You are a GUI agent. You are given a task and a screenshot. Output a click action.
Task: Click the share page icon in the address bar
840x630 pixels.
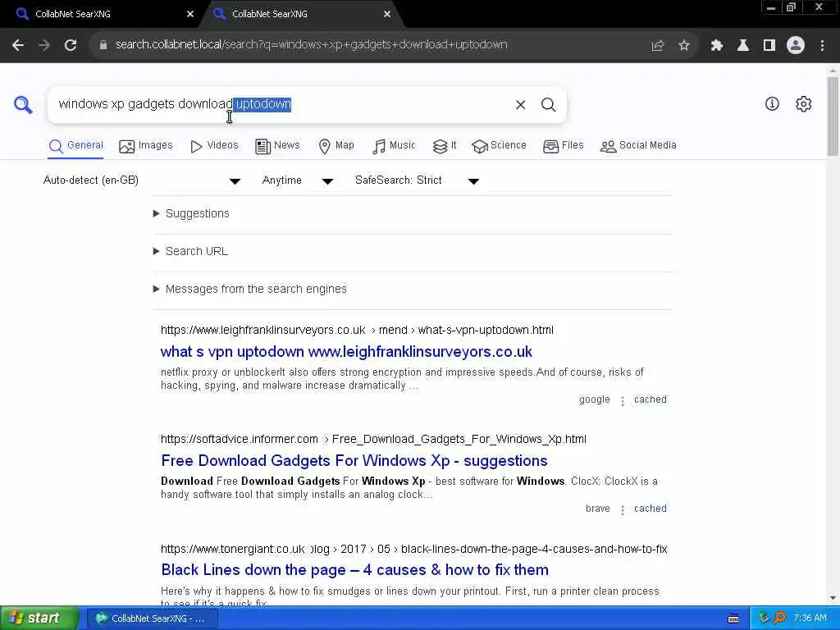(x=657, y=46)
